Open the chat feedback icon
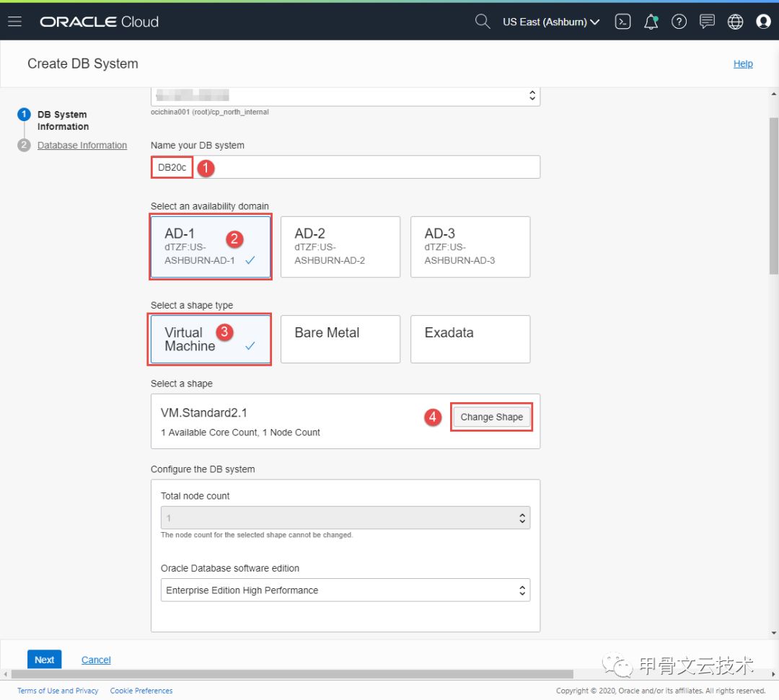The width and height of the screenshot is (779, 700). coord(707,22)
